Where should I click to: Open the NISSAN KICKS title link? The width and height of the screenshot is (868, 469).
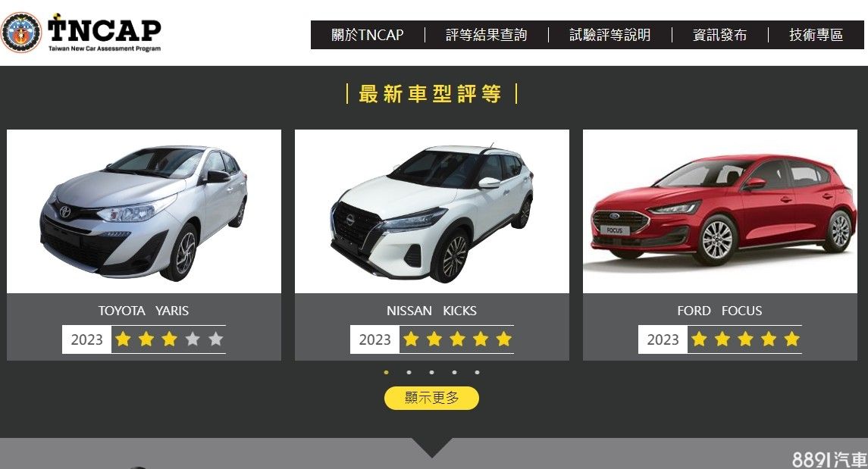pos(432,311)
